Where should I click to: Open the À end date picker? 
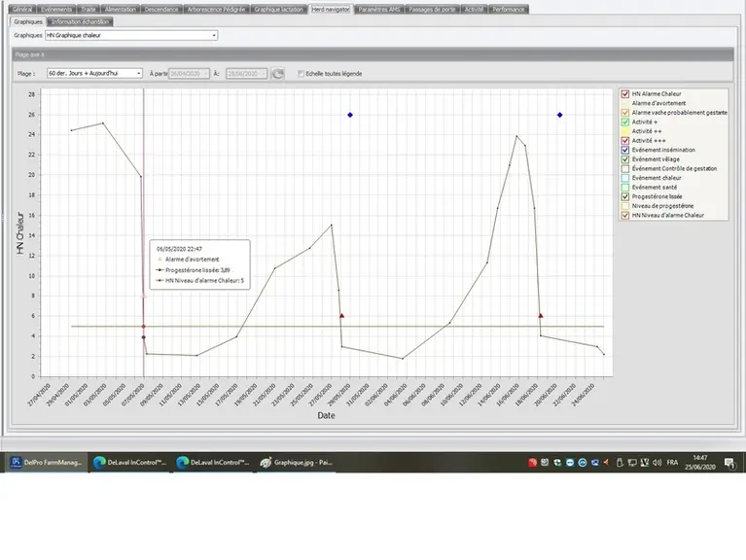pos(246,74)
